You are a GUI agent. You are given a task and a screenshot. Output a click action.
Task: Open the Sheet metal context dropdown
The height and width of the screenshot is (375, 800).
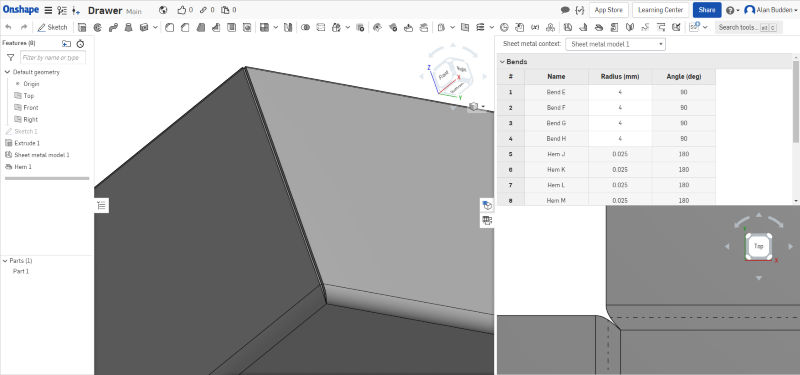[615, 44]
